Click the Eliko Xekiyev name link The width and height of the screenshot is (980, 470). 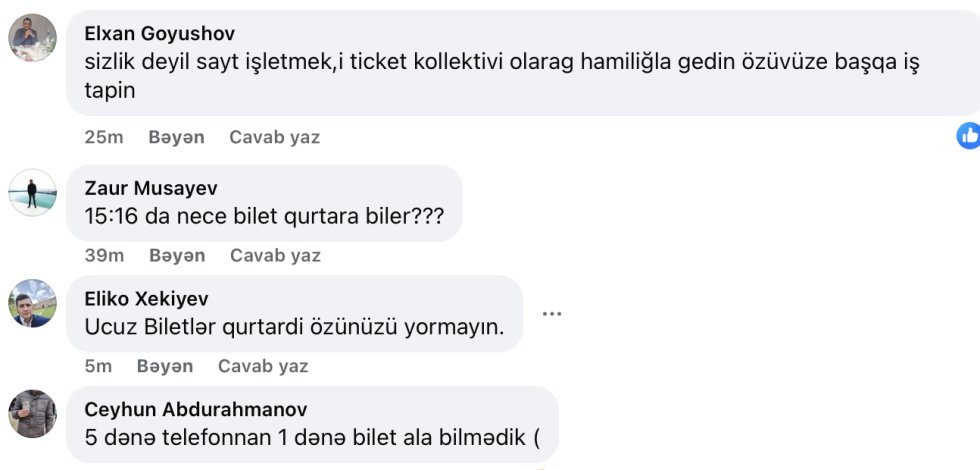[147, 299]
